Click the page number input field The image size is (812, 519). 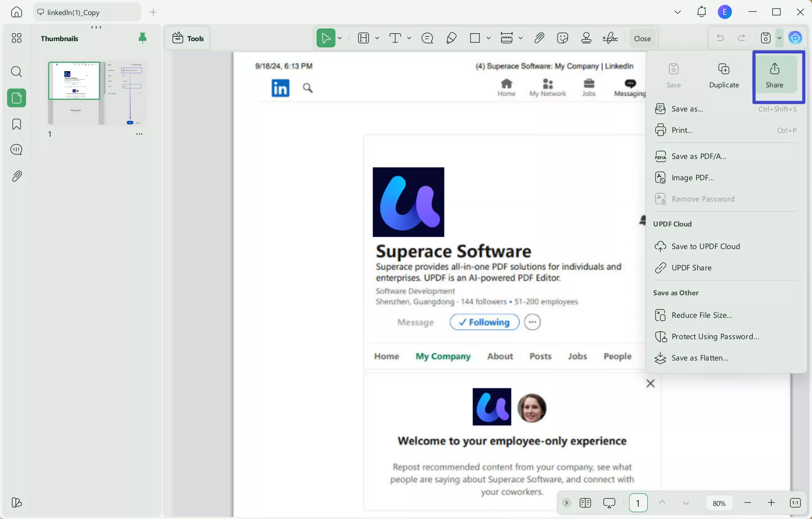pos(638,503)
